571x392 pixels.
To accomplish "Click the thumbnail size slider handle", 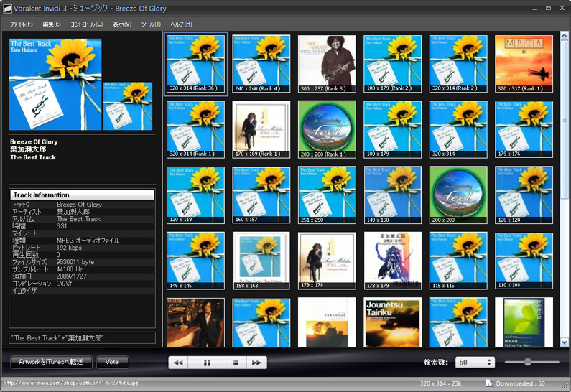I will pyautogui.click(x=528, y=362).
